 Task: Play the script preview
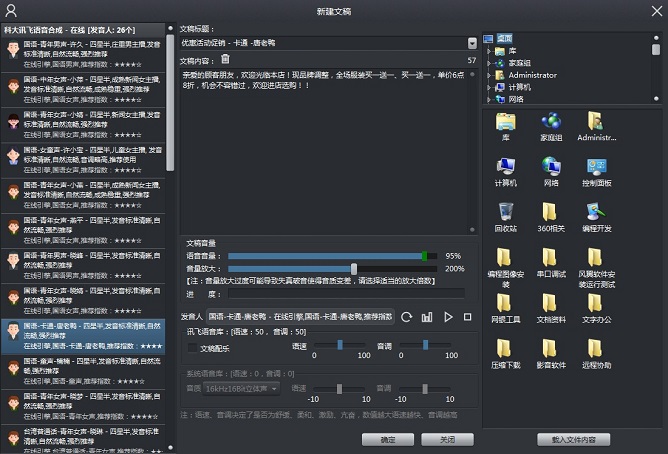click(448, 317)
